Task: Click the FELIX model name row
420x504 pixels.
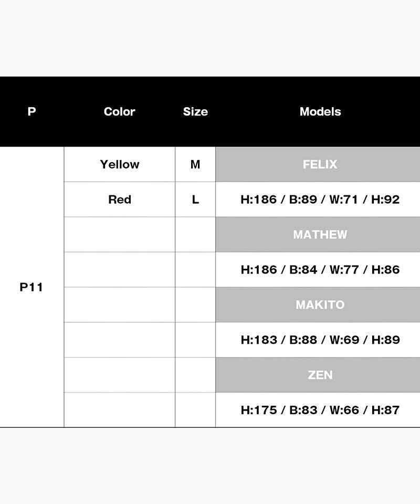Action: [320, 164]
